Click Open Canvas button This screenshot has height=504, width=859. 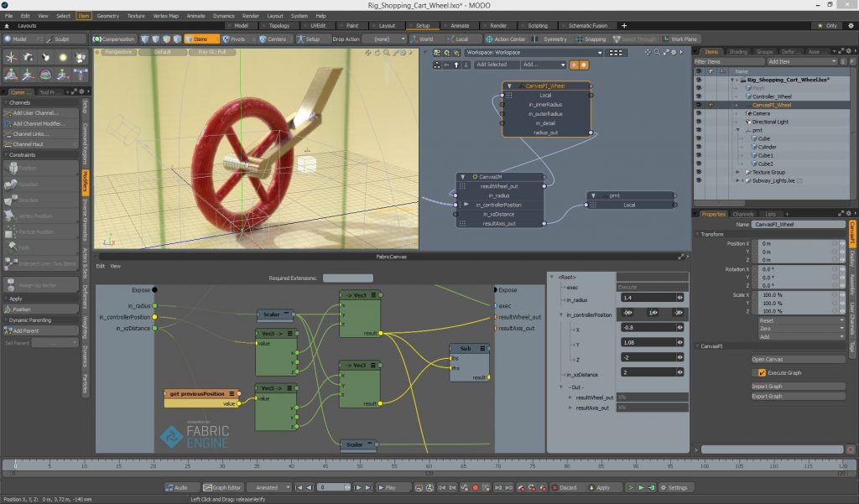tap(799, 360)
